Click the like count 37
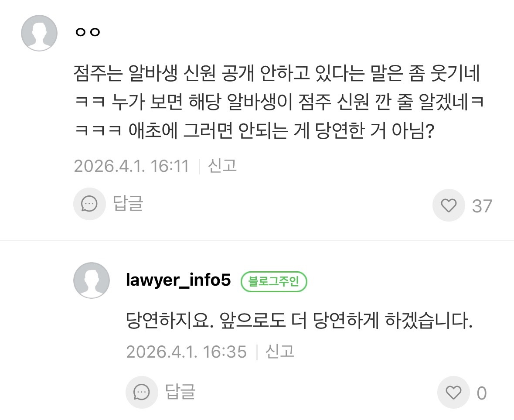Image resolution: width=514 pixels, height=420 pixels. [482, 206]
